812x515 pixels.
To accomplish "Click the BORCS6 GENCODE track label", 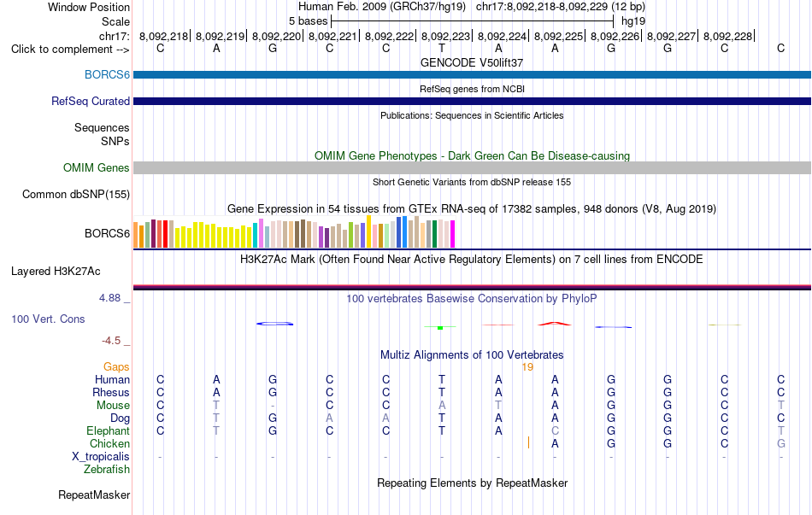I will (107, 74).
